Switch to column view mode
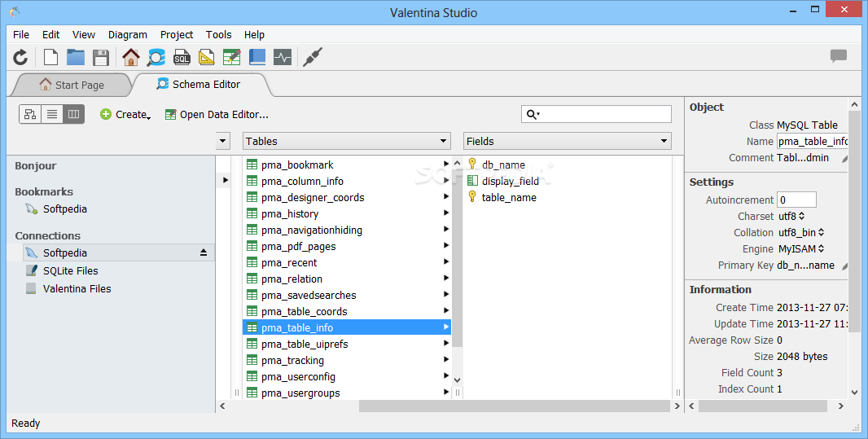Viewport: 868px width, 439px height. tap(73, 114)
